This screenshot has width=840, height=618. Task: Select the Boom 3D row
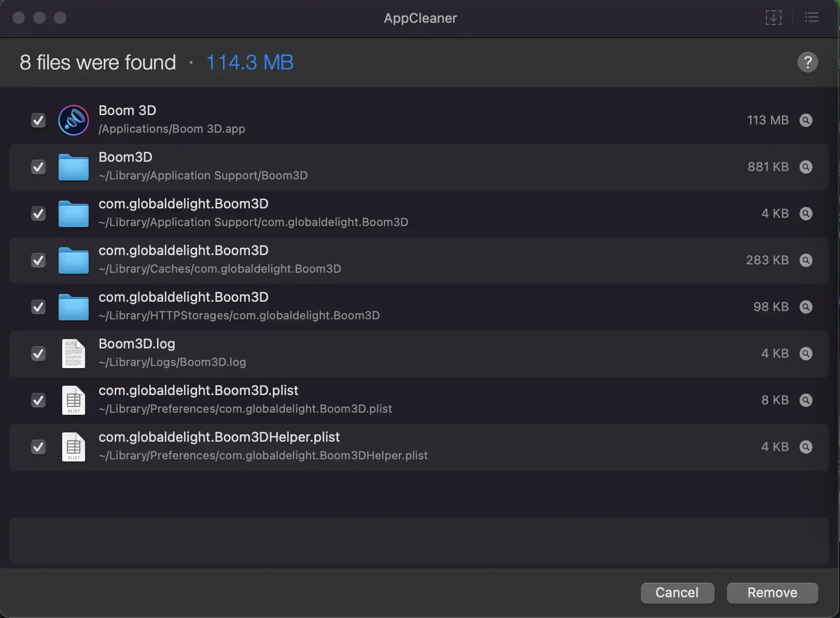point(363,120)
